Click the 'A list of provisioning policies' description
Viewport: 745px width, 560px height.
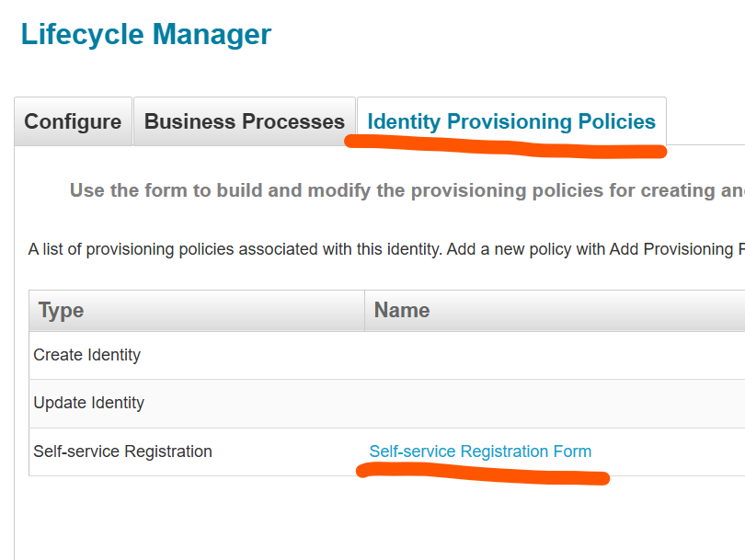coord(386,249)
